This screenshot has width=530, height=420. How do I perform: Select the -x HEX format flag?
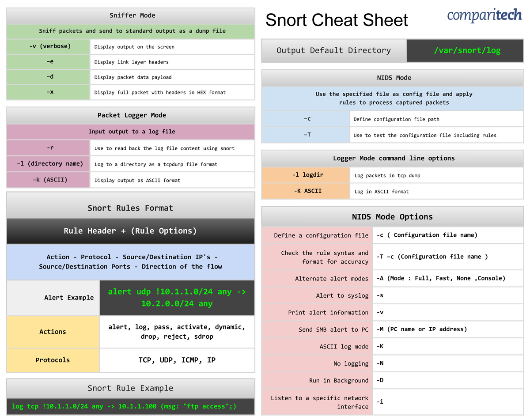click(48, 92)
